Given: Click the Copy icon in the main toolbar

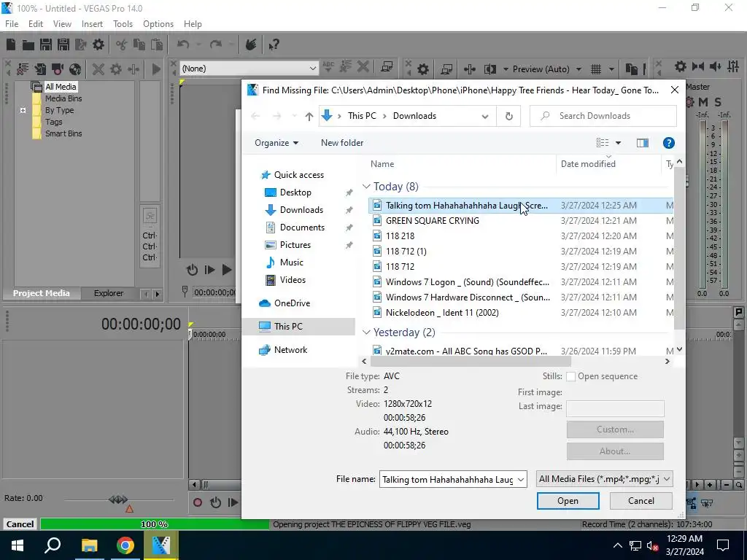Looking at the screenshot, I should pos(139,44).
